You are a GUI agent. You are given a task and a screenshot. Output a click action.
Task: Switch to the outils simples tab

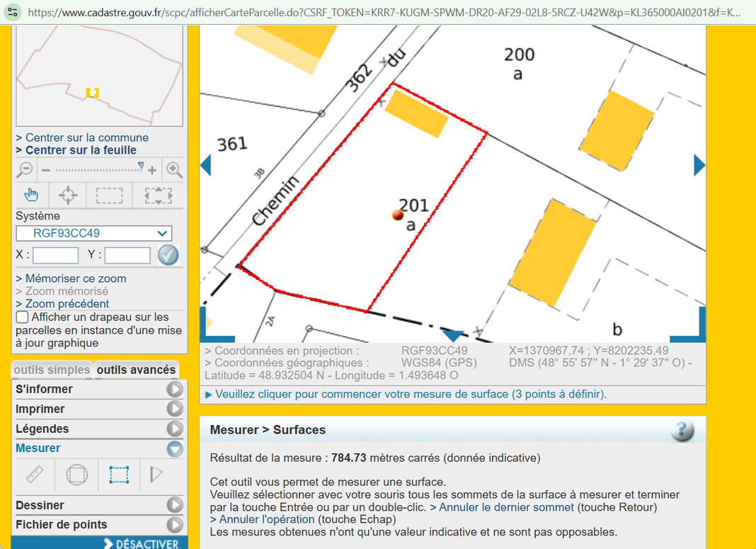[52, 370]
